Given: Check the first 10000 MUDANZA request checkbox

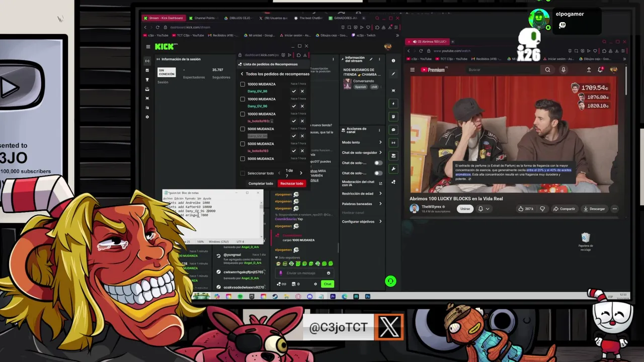Looking at the screenshot, I should point(243,84).
